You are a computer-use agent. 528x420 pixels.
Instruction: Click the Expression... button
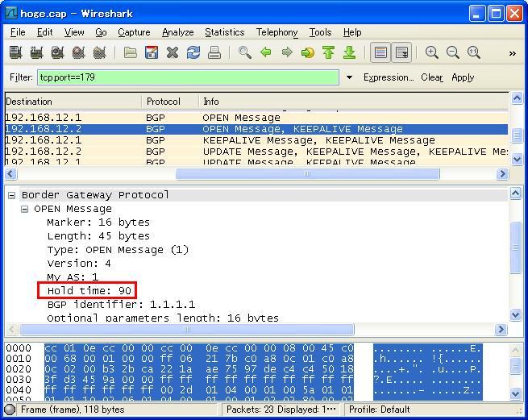[389, 77]
